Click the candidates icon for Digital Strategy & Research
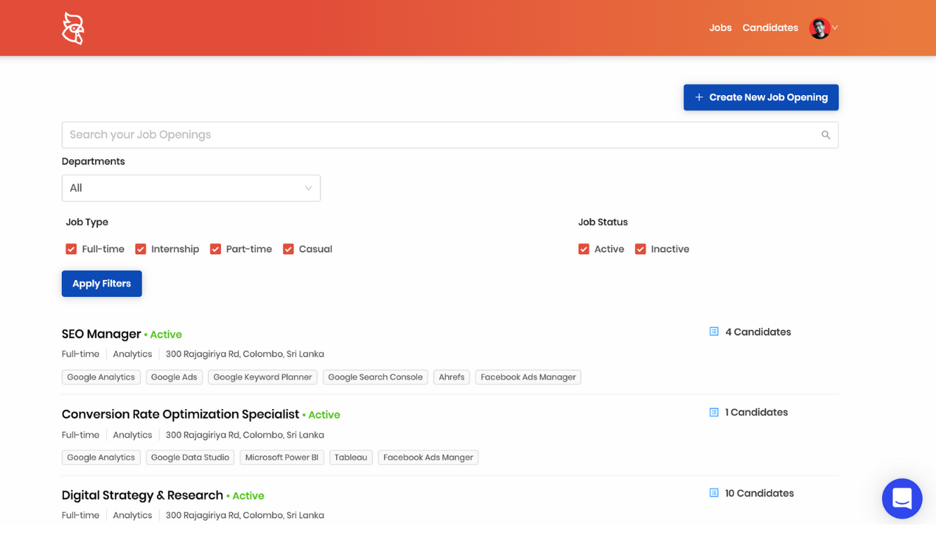The height and width of the screenshot is (560, 936). pos(713,493)
